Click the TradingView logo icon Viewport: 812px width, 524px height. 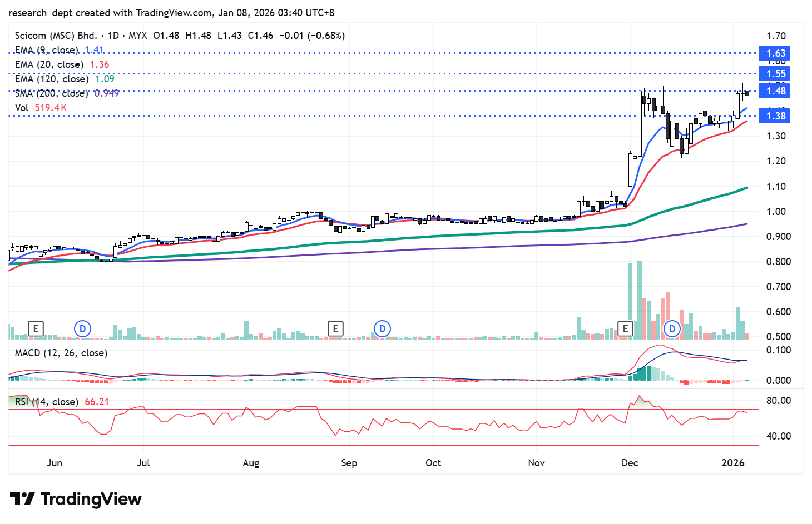pos(22,499)
